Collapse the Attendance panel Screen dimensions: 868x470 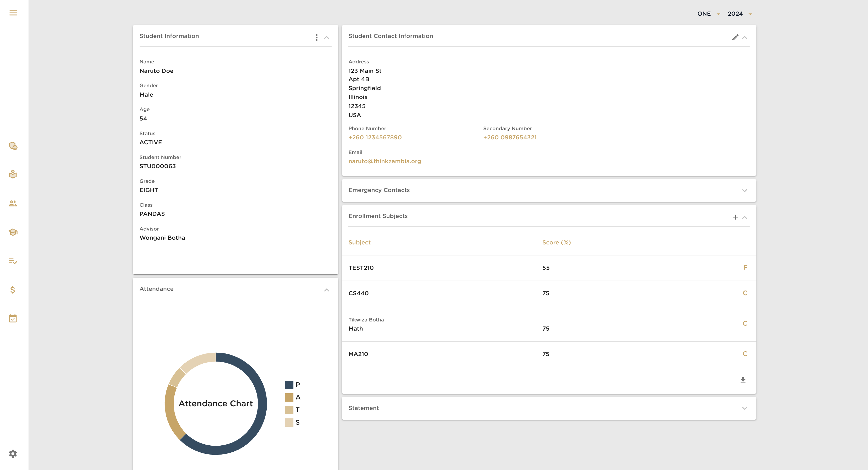point(327,290)
